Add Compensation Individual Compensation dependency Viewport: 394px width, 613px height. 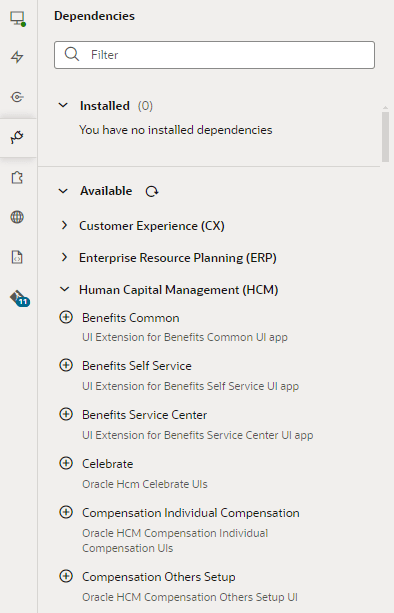pyautogui.click(x=66, y=512)
